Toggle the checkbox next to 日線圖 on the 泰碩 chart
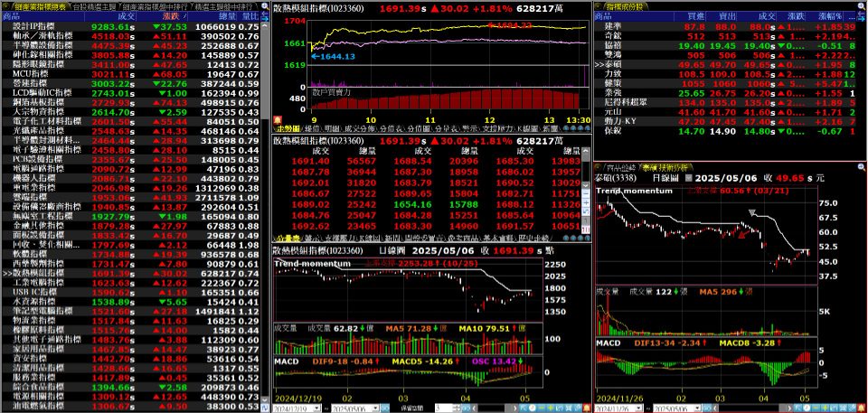The height and width of the screenshot is (413, 868). click(688, 178)
